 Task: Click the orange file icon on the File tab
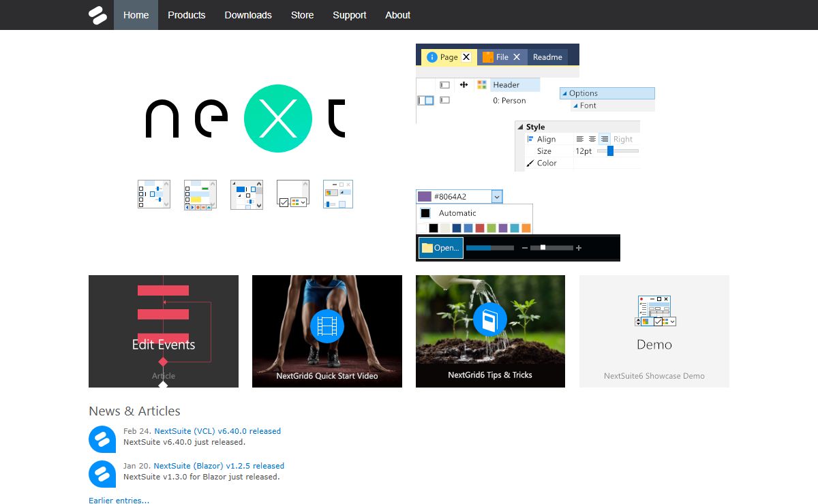(x=487, y=57)
